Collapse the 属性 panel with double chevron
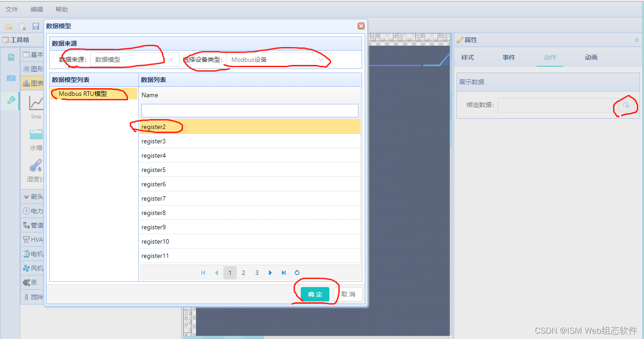 tap(636, 40)
